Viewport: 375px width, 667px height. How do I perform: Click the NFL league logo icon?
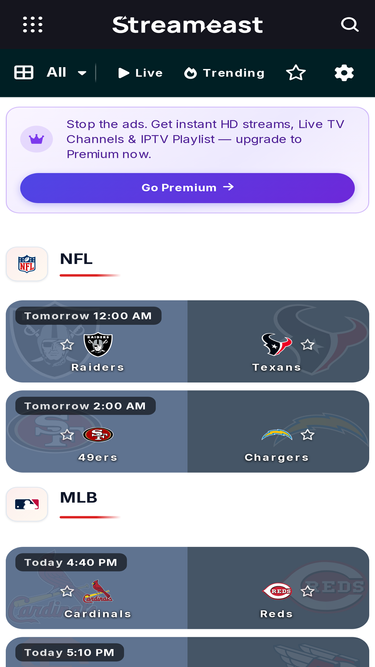point(27,264)
